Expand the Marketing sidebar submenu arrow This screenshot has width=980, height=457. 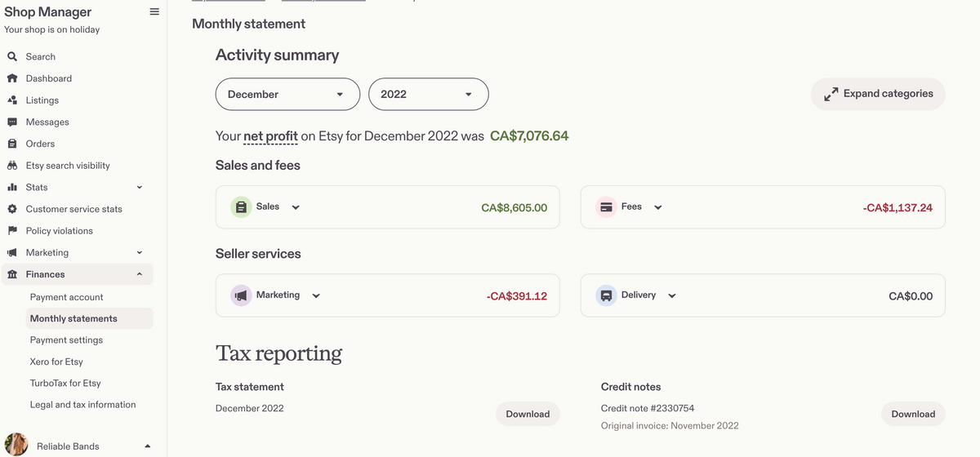coord(140,253)
